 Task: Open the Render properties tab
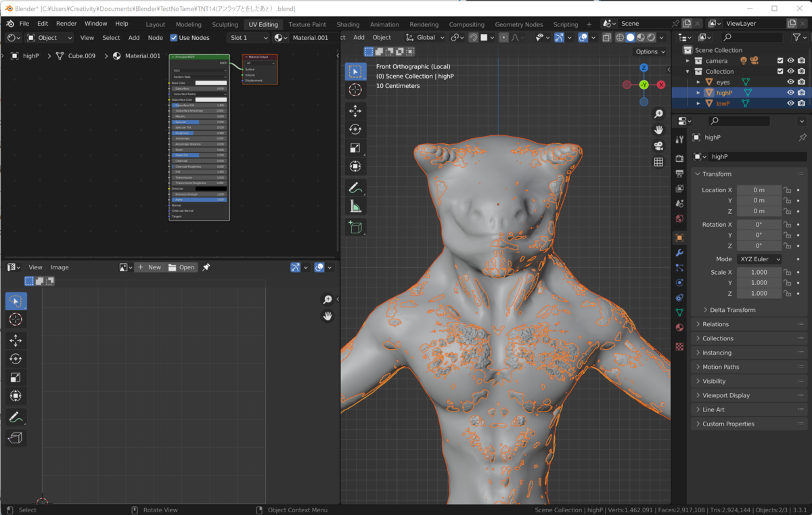679,158
